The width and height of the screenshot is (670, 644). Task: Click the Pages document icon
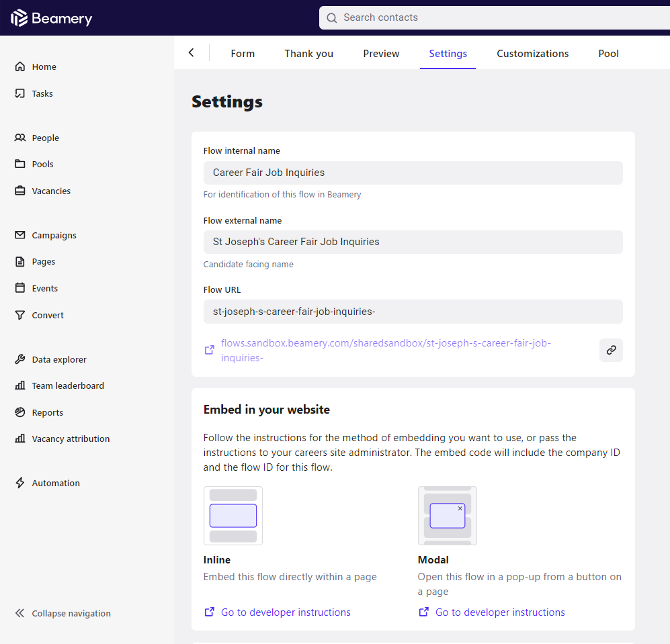coord(20,261)
